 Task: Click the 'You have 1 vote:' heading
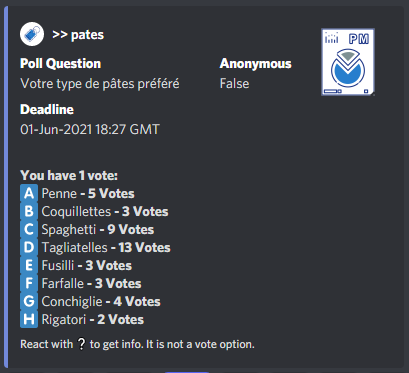coord(69,175)
